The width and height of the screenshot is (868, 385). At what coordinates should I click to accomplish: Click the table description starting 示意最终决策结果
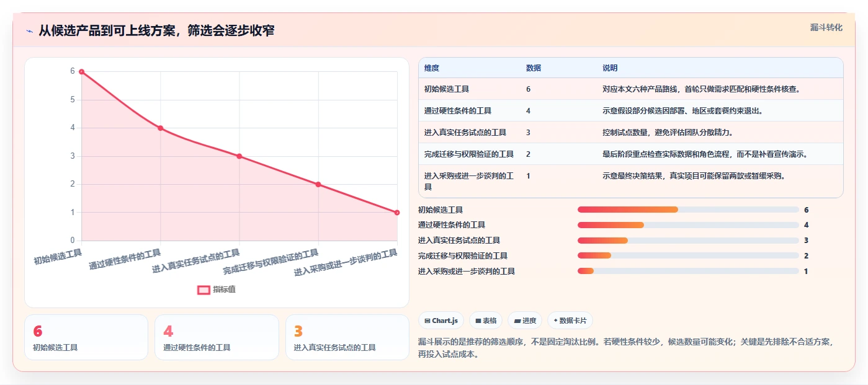pos(694,176)
